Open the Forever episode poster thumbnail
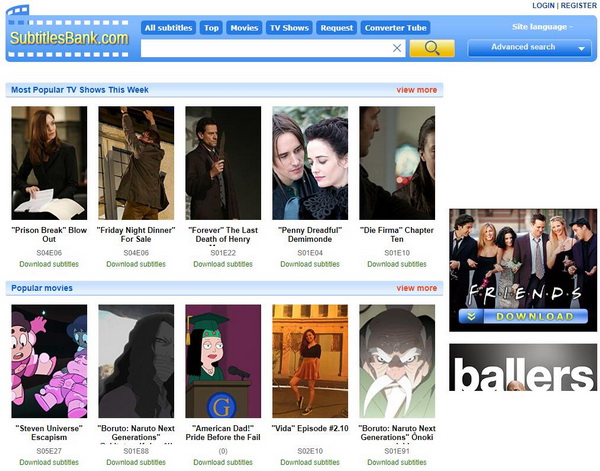This screenshot has height=471, width=600. tap(223, 163)
